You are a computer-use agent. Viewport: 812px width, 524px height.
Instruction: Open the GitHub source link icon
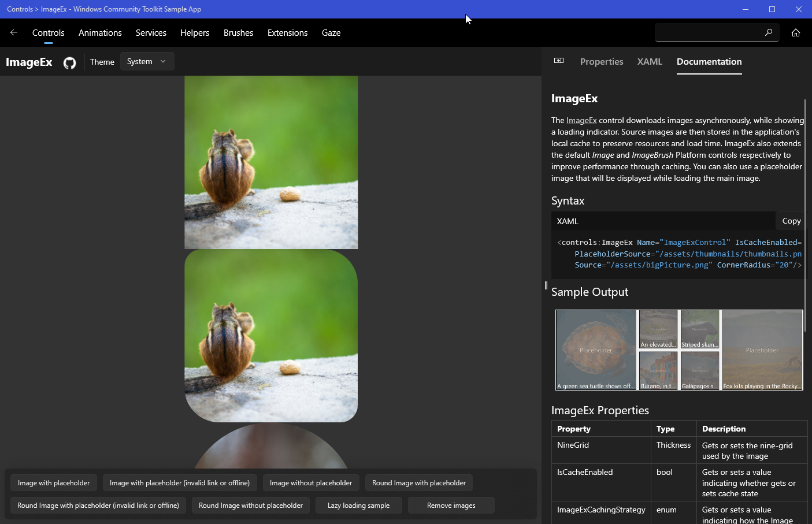point(70,62)
